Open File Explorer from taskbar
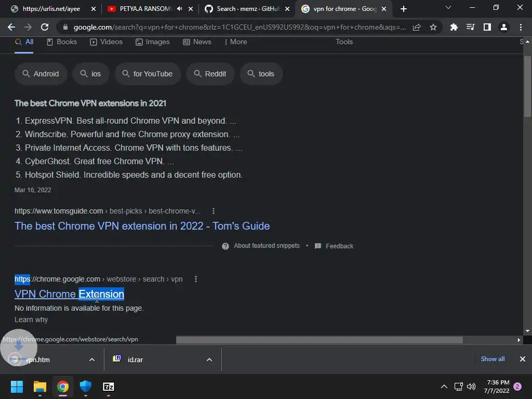 [x=39, y=387]
